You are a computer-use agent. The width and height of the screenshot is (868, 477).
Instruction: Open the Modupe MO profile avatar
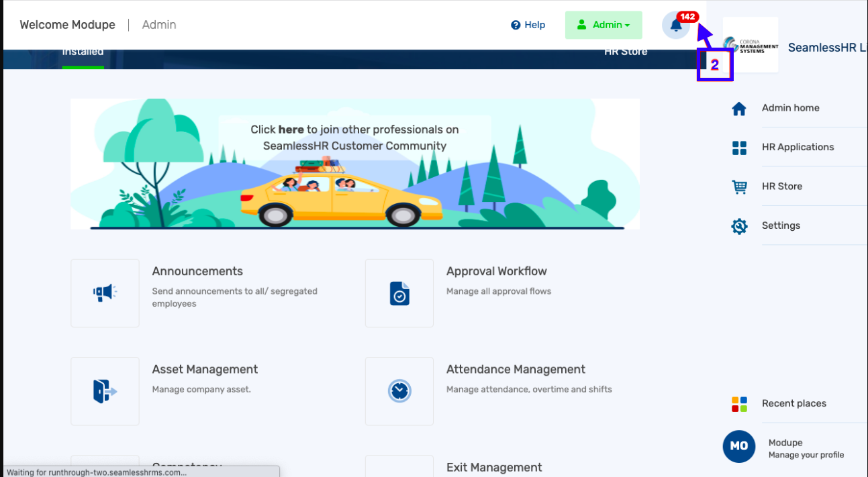click(x=739, y=446)
